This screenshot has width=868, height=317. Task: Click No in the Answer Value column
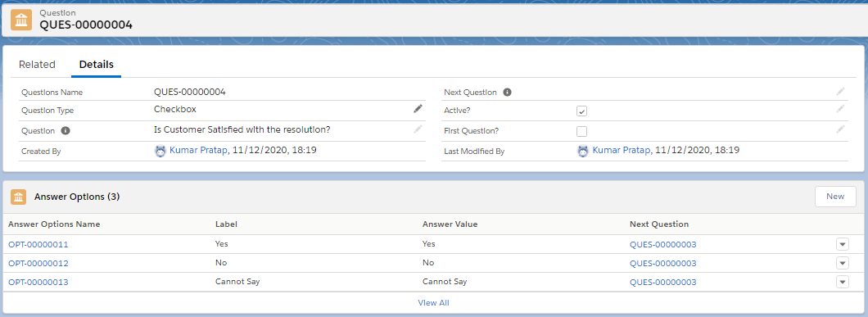tap(428, 262)
